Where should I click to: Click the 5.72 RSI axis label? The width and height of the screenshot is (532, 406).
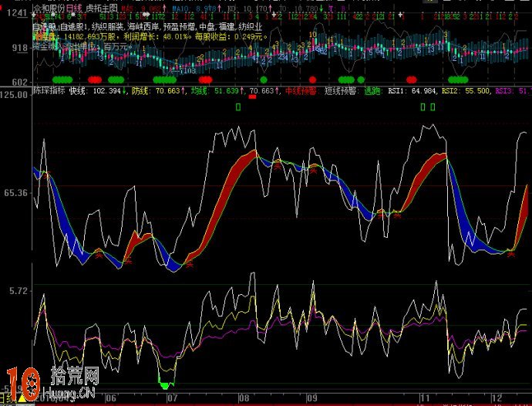[18, 291]
